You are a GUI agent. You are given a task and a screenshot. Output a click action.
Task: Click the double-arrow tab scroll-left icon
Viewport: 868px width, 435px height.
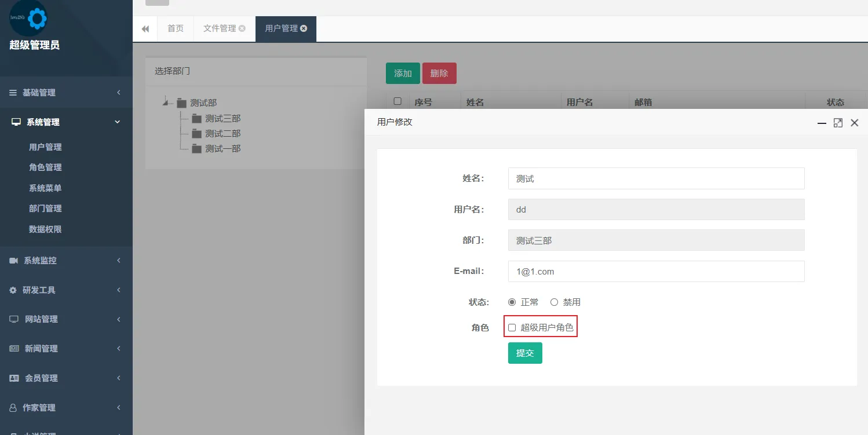[145, 29]
